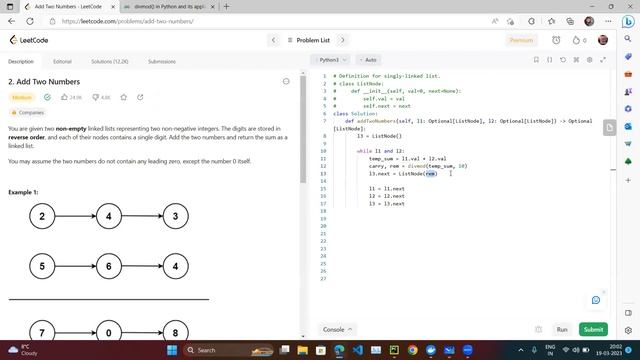Close the Add Two Numbers browser tab
This screenshot has height=360, width=640.
(113, 7)
